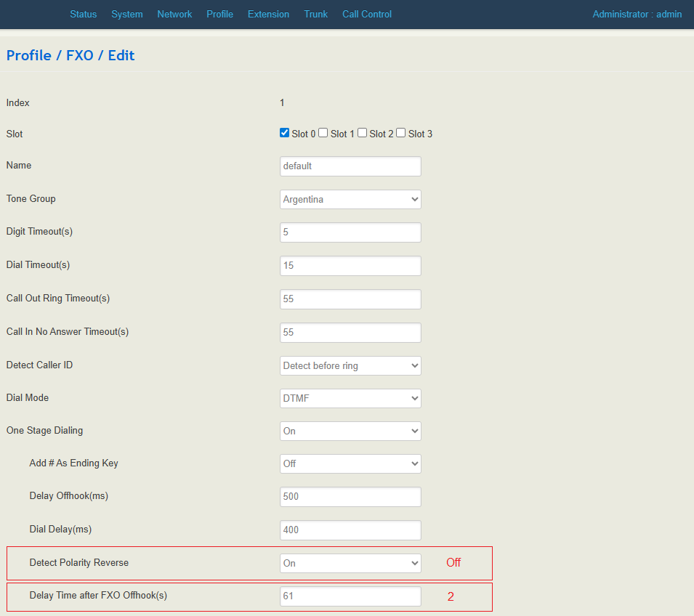Open the Tone Group dropdown showing Argentina
Image resolution: width=694 pixels, height=616 pixels.
350,199
